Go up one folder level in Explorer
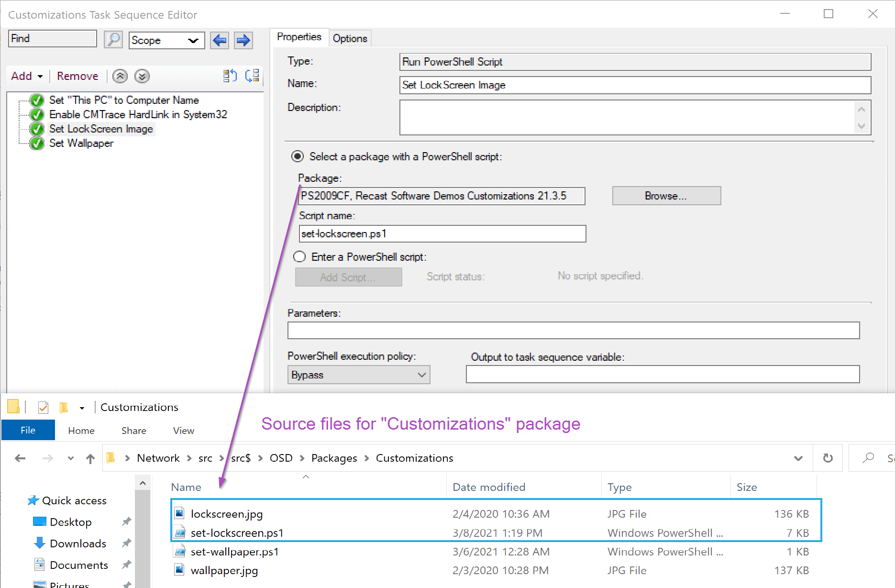 90,458
